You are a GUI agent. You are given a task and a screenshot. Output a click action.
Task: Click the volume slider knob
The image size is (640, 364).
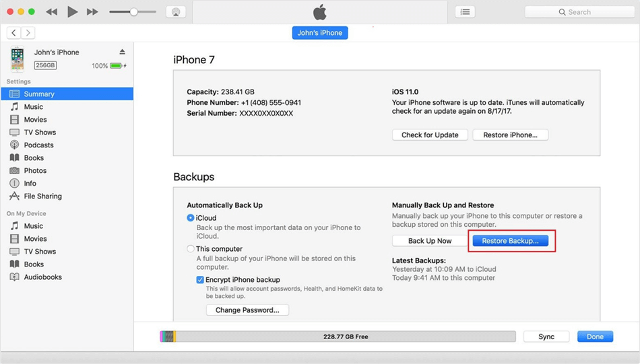tap(133, 12)
